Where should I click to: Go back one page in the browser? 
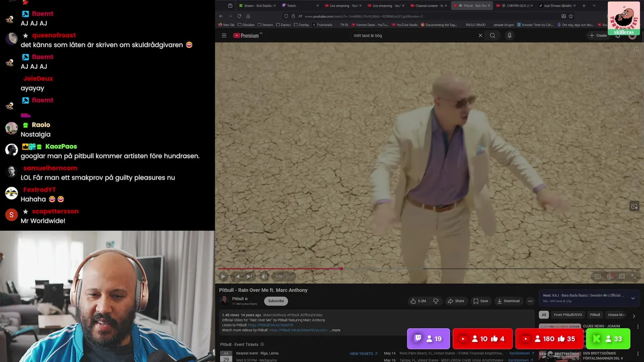point(221,16)
